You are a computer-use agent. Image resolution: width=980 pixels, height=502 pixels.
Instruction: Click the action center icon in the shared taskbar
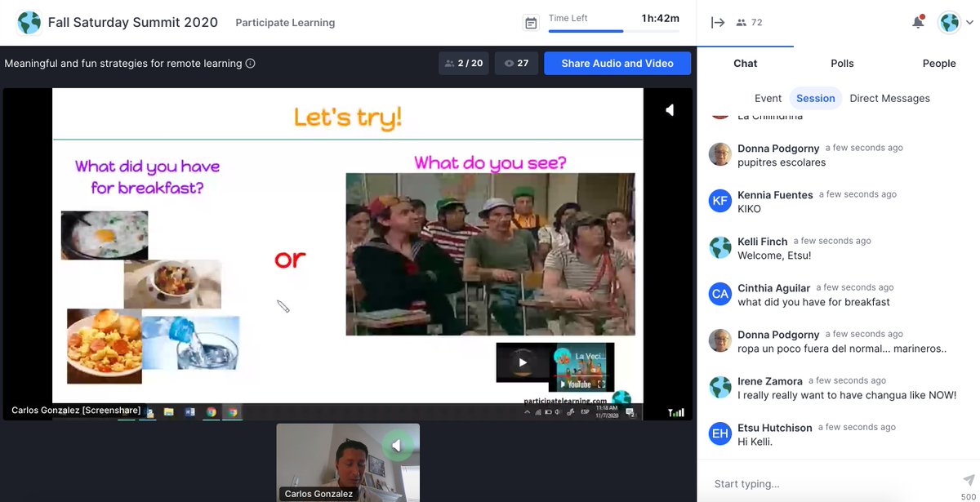coord(630,412)
